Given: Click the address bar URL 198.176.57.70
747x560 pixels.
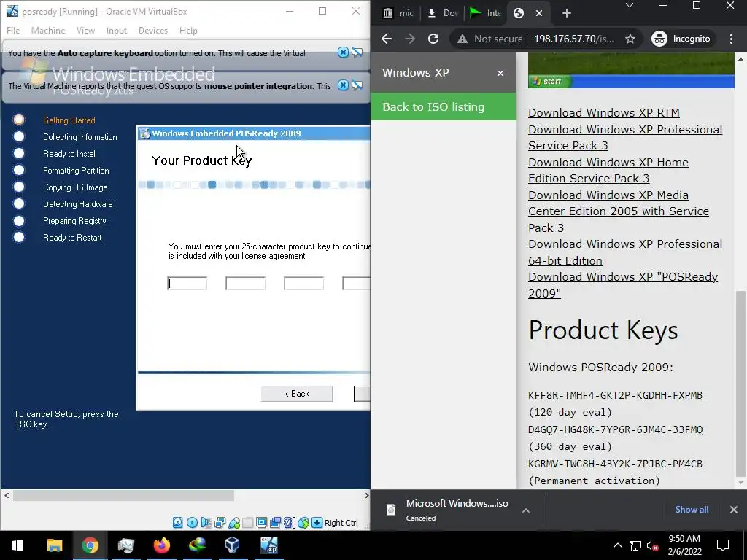Looking at the screenshot, I should pos(574,39).
